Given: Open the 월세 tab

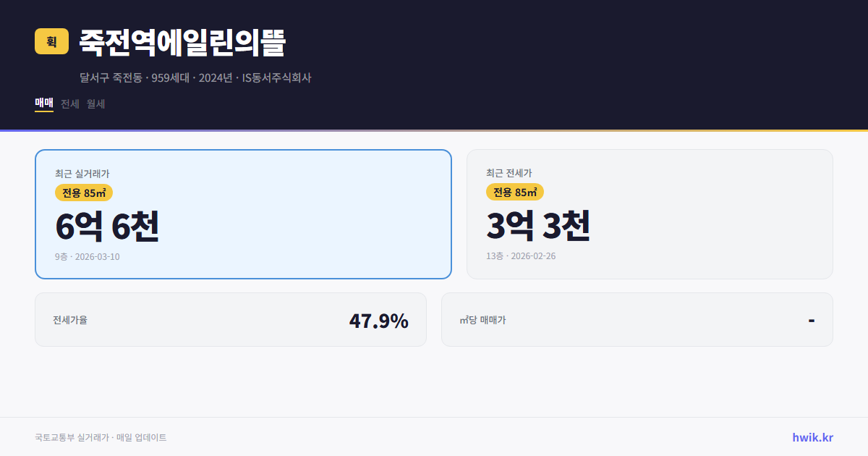Looking at the screenshot, I should coord(94,104).
